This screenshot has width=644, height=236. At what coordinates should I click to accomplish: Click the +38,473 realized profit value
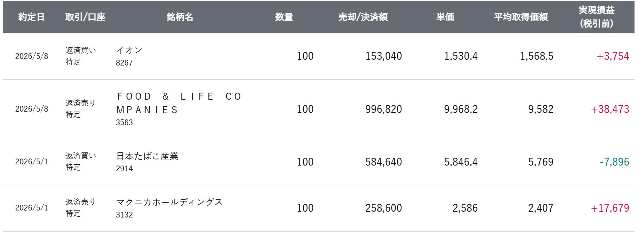tap(610, 109)
